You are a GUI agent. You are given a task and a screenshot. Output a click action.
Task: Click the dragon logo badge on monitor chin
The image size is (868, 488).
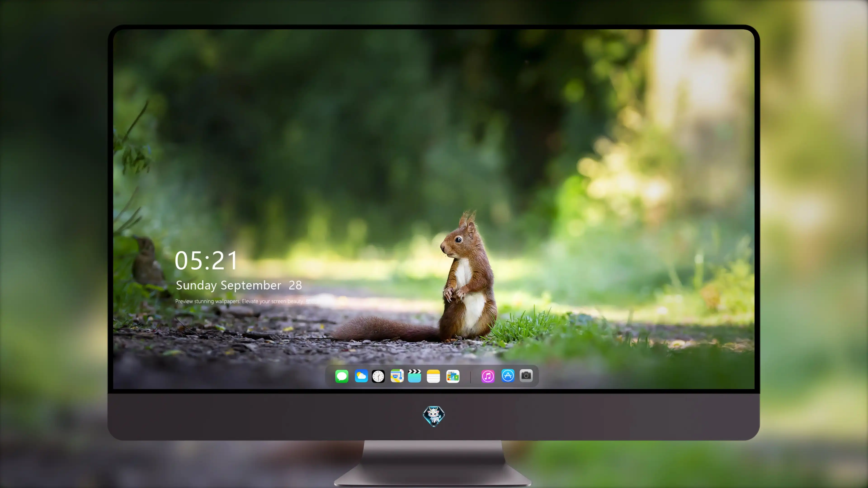pyautogui.click(x=434, y=416)
